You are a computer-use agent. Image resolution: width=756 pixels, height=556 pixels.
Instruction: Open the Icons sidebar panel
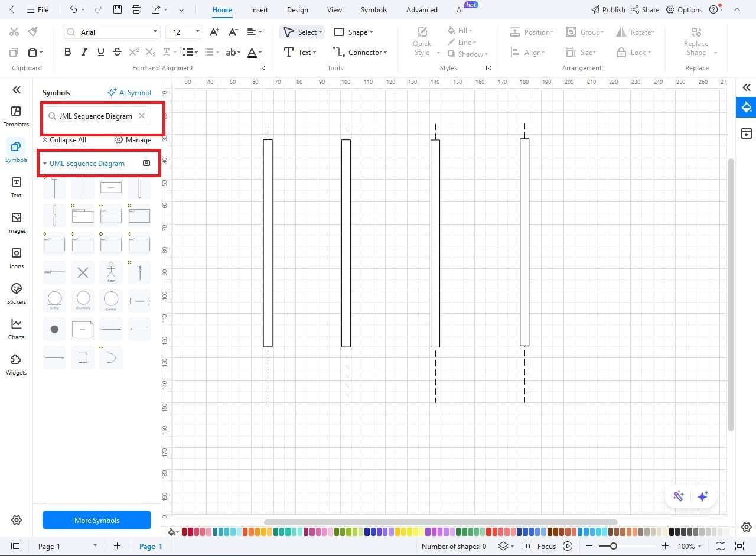[17, 258]
